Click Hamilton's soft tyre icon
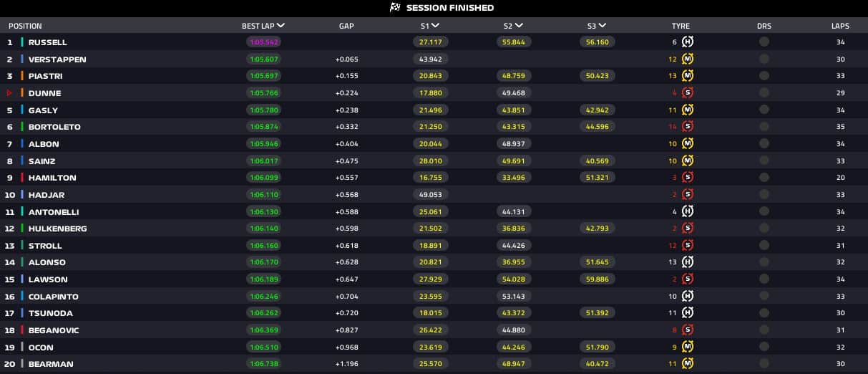Viewport: 868px width, 374px height. [x=688, y=178]
